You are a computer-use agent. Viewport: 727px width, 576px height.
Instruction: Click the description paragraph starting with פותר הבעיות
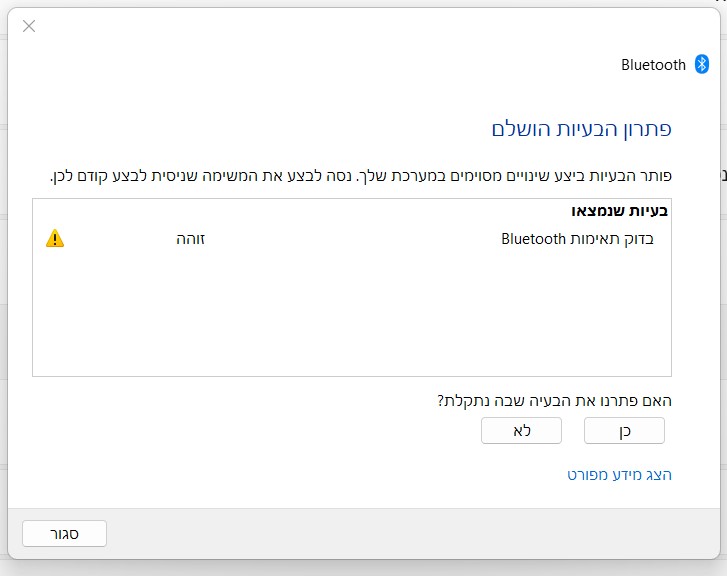360,175
